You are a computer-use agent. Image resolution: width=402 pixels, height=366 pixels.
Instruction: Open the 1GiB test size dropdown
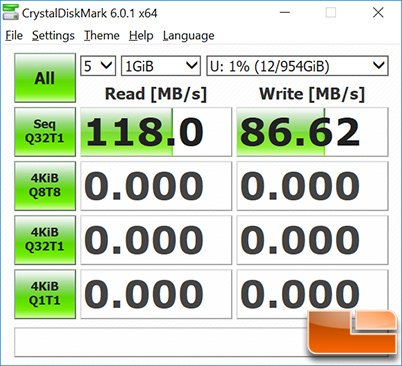[x=161, y=66]
